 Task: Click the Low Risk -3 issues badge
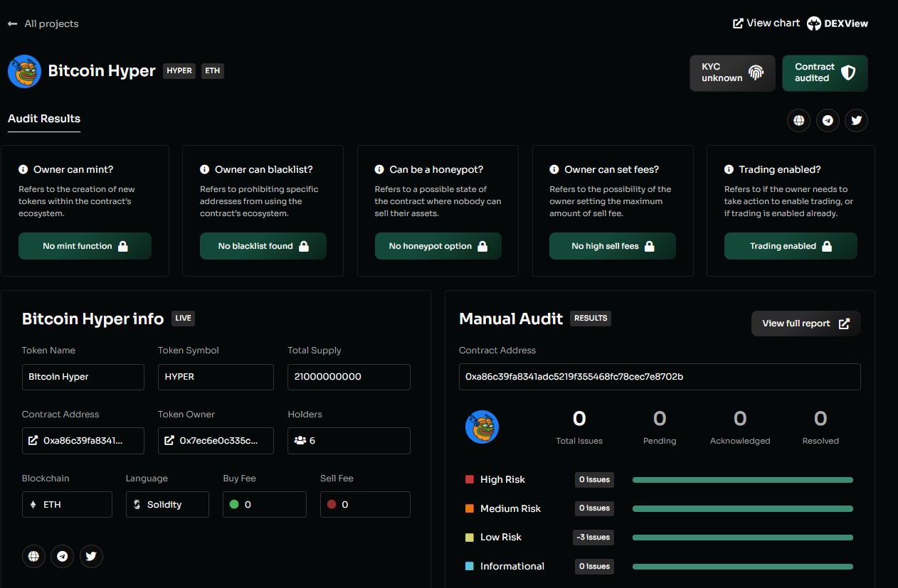(x=593, y=538)
